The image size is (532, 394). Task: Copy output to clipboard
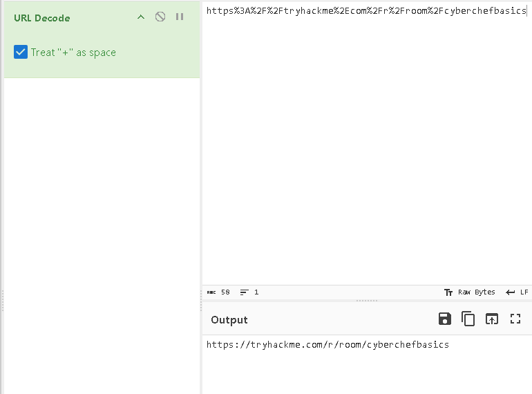468,319
